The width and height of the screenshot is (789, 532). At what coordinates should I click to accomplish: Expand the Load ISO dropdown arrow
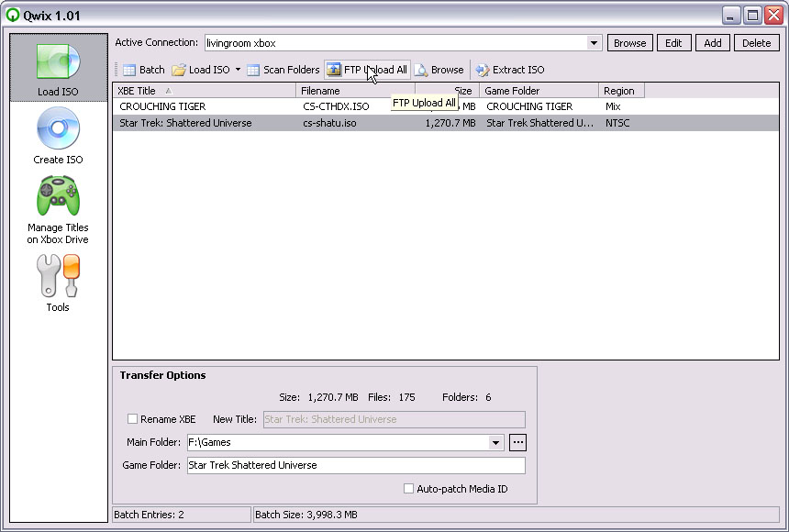237,69
